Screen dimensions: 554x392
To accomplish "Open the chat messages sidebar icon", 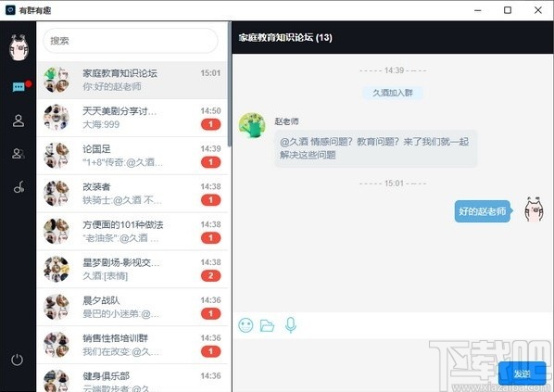I will click(19, 86).
